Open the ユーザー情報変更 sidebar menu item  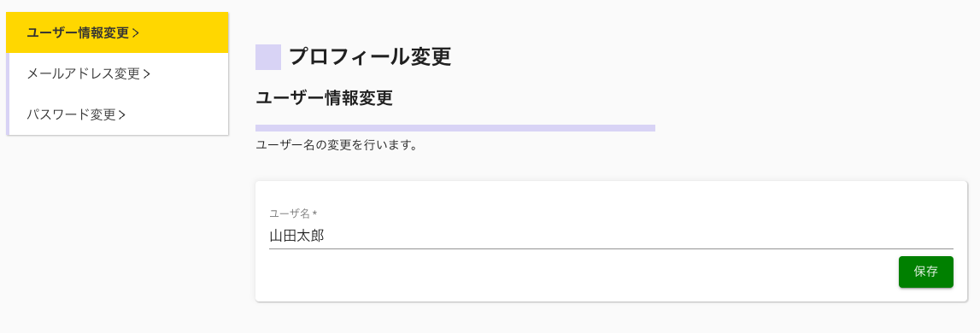(x=118, y=33)
